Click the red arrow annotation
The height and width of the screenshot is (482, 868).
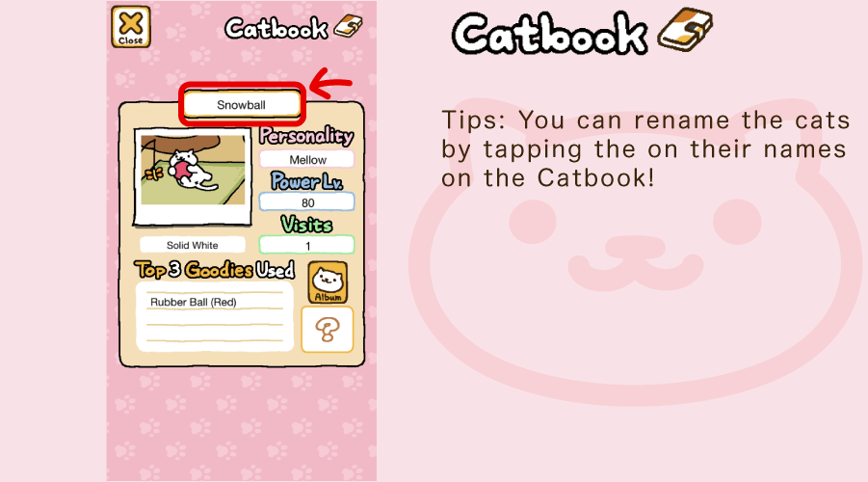tap(330, 83)
